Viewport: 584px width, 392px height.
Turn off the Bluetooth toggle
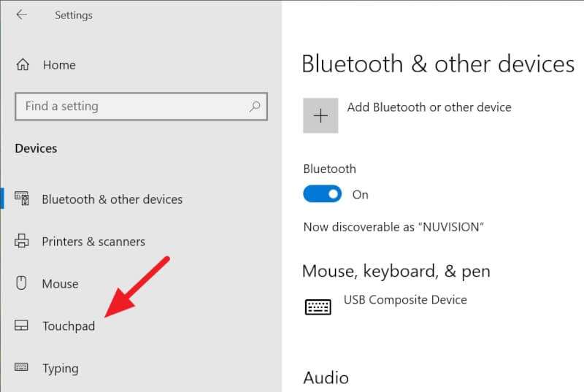[322, 194]
